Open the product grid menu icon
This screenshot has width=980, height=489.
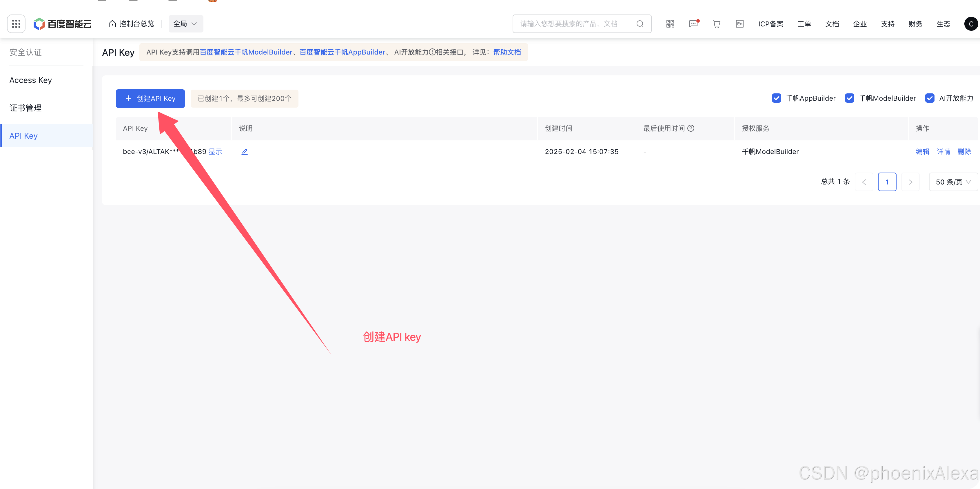(x=16, y=24)
